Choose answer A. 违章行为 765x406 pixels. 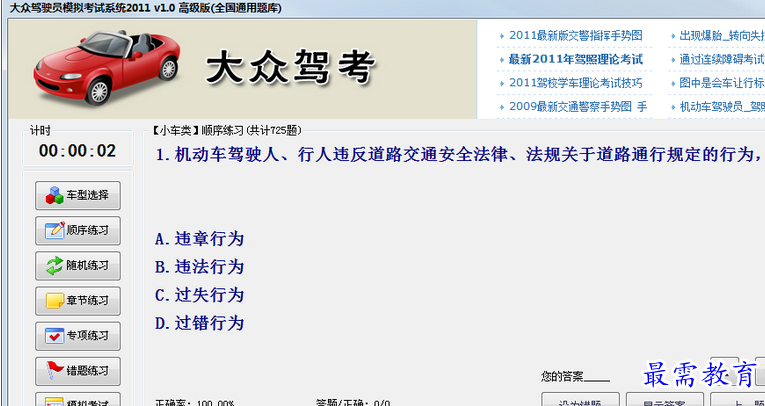pos(199,239)
